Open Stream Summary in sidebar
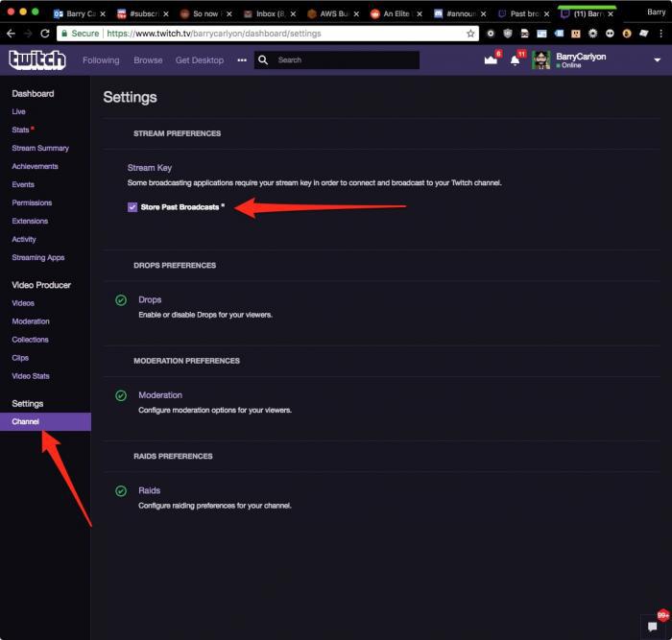This screenshot has height=640, width=672. click(x=40, y=148)
